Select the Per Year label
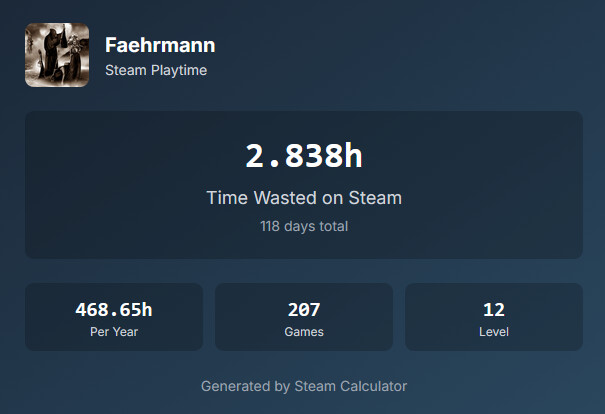605x414 pixels. (114, 331)
